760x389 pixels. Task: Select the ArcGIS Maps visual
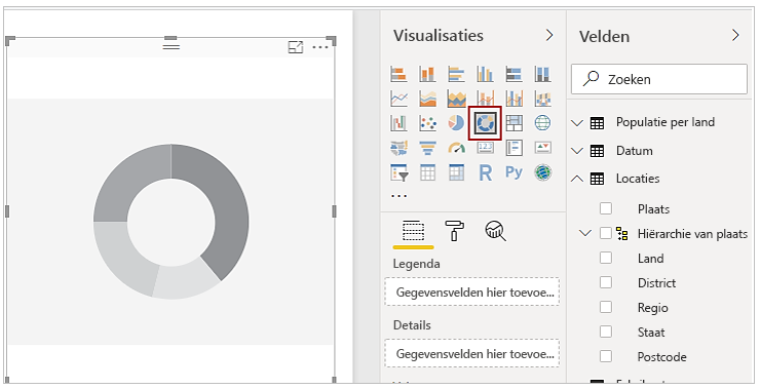542,172
